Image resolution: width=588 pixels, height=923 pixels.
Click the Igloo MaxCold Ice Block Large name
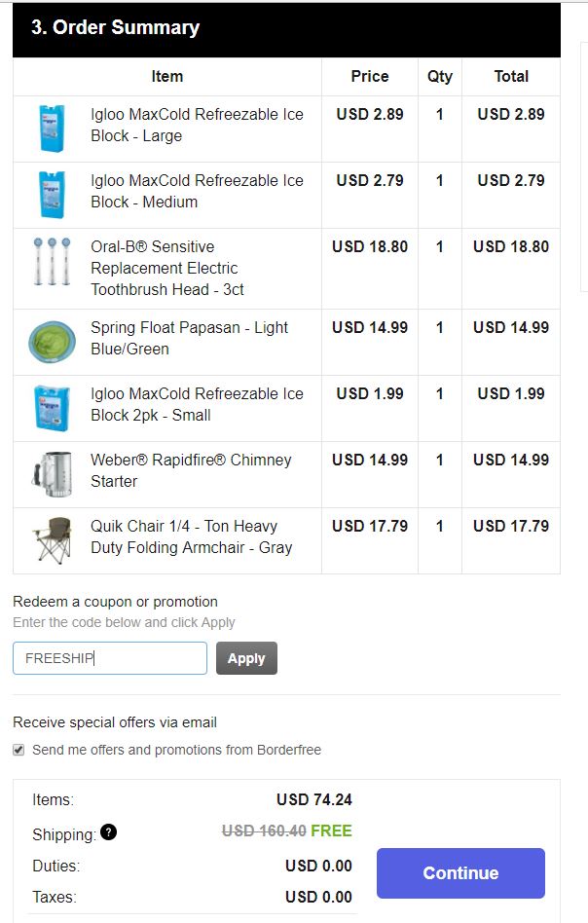(197, 125)
